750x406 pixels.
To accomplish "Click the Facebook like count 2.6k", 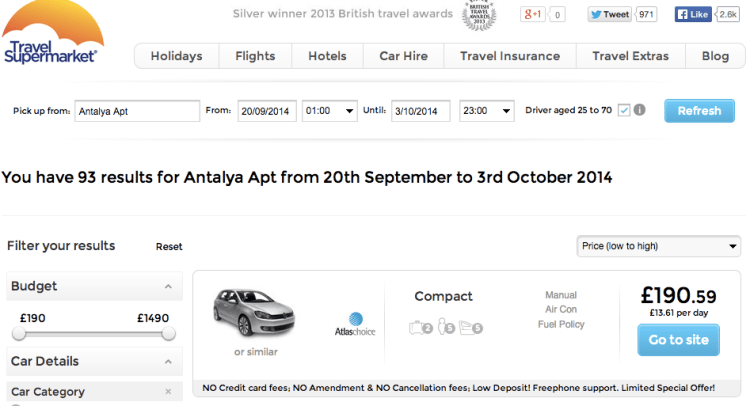I will [x=728, y=14].
